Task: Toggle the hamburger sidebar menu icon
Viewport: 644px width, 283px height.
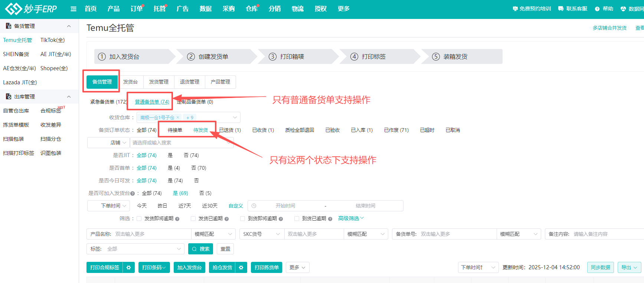Action: pyautogui.click(x=73, y=9)
